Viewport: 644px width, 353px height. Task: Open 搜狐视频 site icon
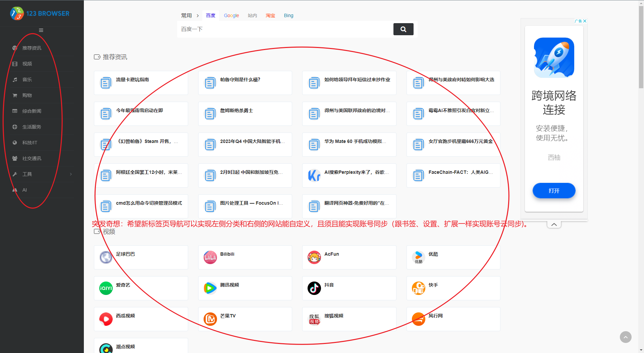coord(314,319)
